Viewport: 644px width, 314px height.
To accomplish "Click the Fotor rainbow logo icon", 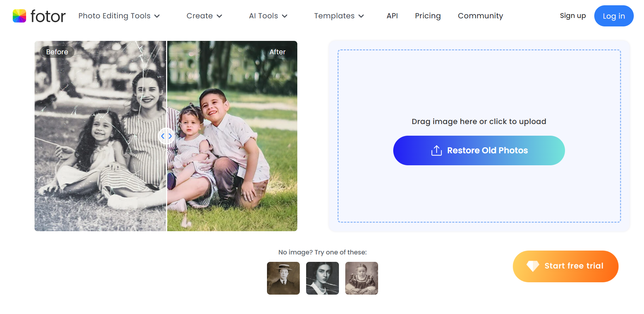I will point(19,16).
